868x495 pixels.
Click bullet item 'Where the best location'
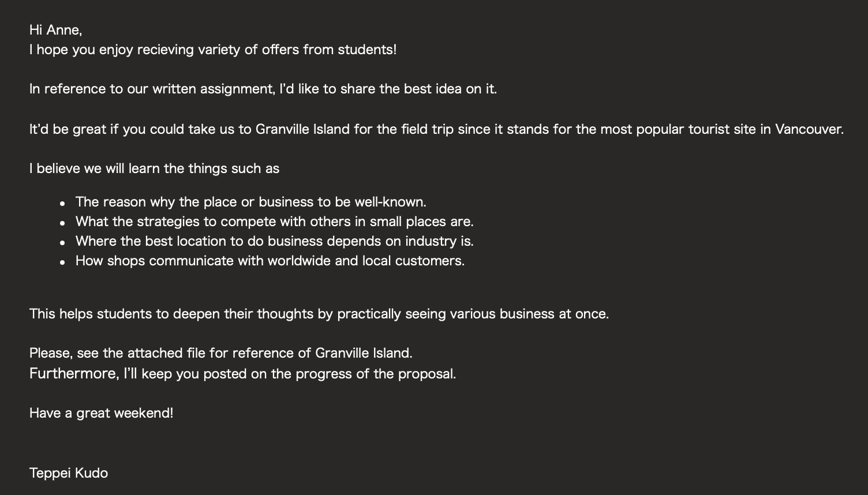coord(274,241)
